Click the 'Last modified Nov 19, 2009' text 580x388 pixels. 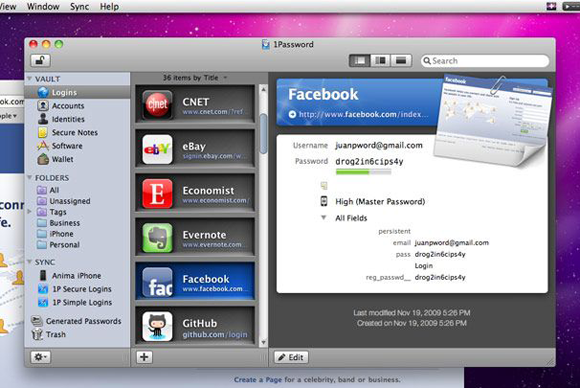click(x=412, y=313)
